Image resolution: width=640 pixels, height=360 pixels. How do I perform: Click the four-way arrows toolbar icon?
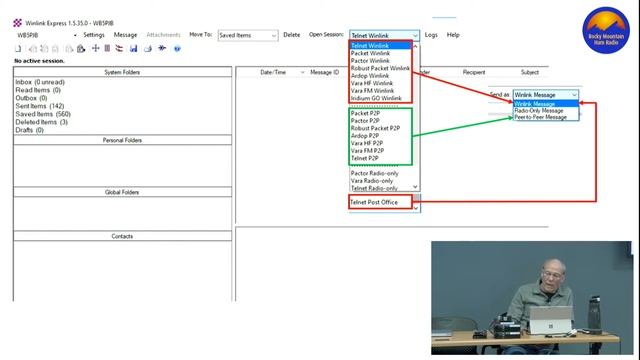pyautogui.click(x=96, y=48)
